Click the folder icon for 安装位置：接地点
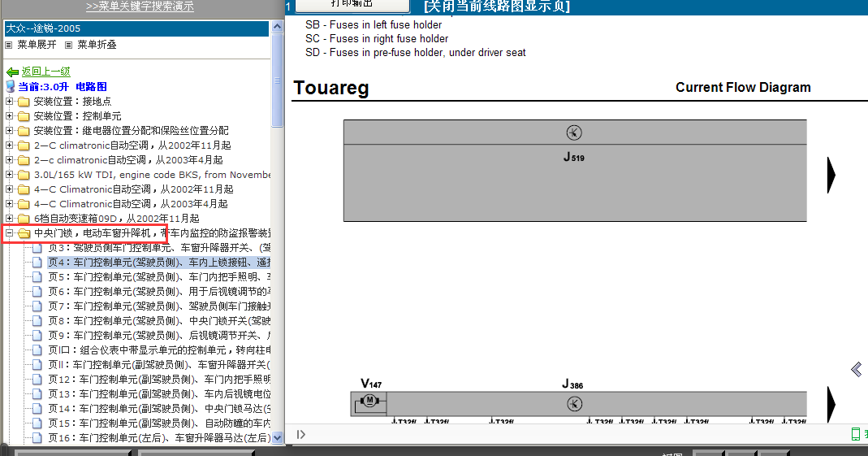The height and width of the screenshot is (456, 868). (x=24, y=102)
